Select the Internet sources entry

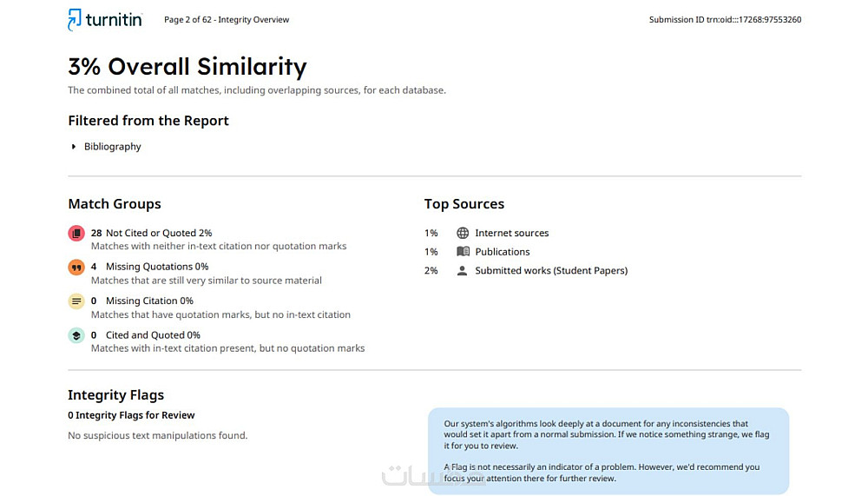[x=511, y=233]
